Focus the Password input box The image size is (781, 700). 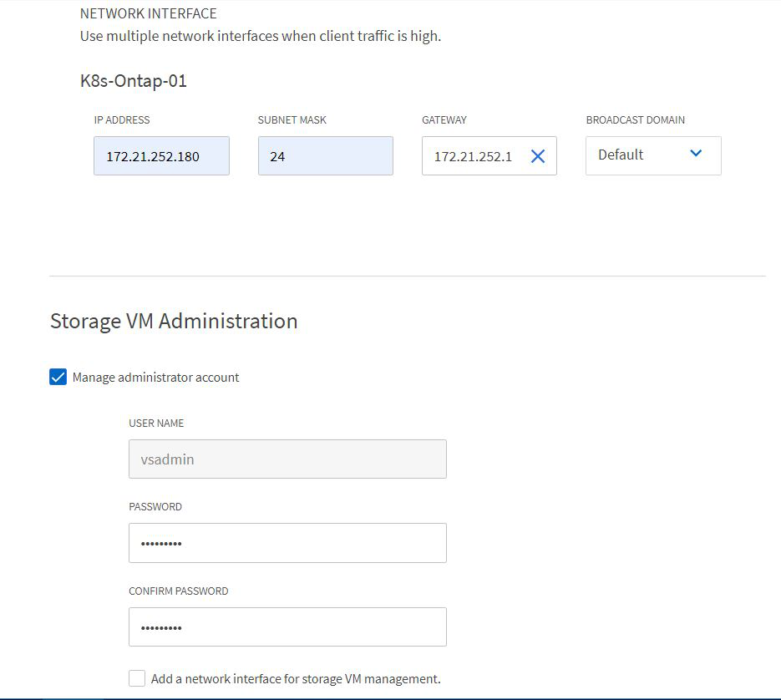(287, 543)
